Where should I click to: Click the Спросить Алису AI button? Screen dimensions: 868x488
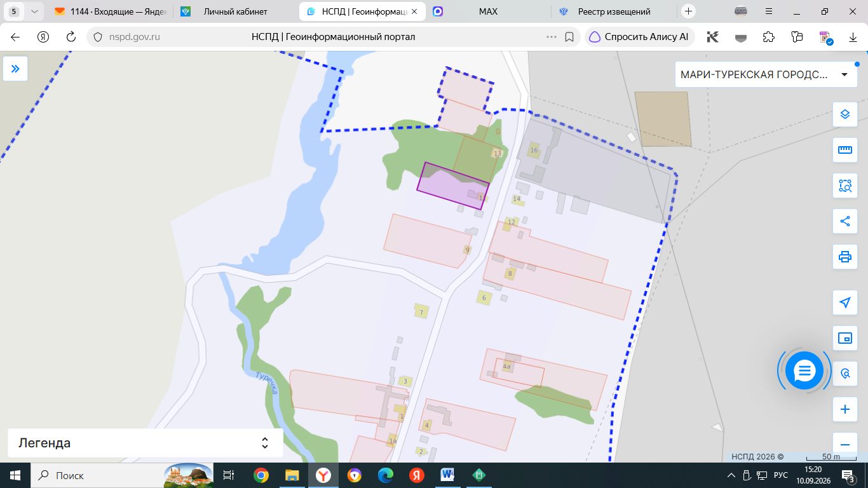[x=640, y=37]
